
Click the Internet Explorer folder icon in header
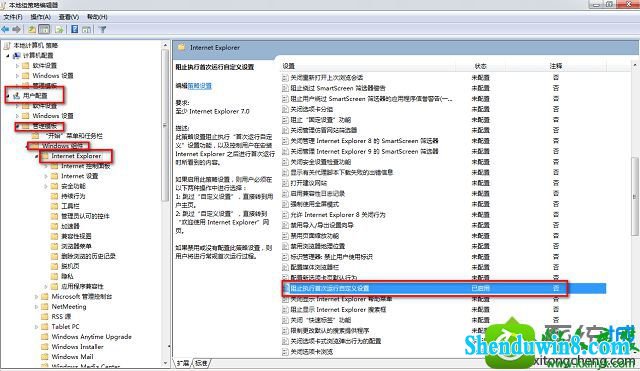[x=181, y=48]
